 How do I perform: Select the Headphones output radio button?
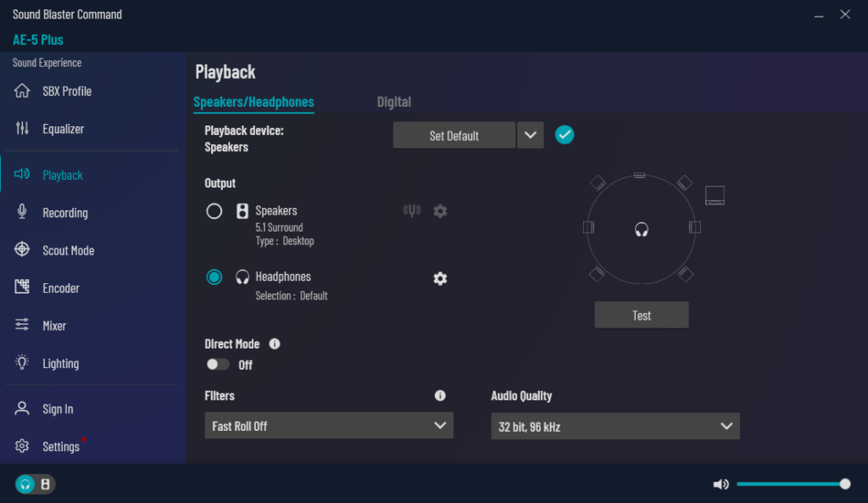pyautogui.click(x=214, y=277)
